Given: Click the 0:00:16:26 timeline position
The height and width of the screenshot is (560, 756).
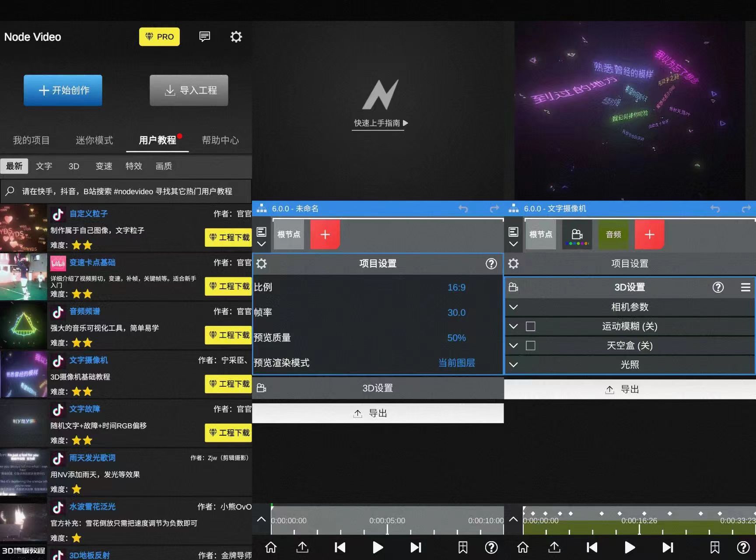Looking at the screenshot, I should point(639,521).
